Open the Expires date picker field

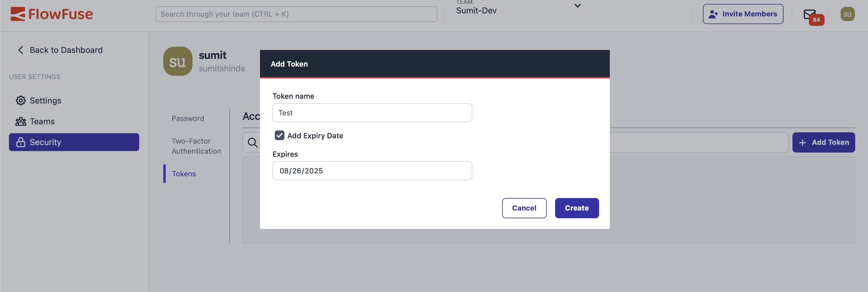click(x=372, y=171)
